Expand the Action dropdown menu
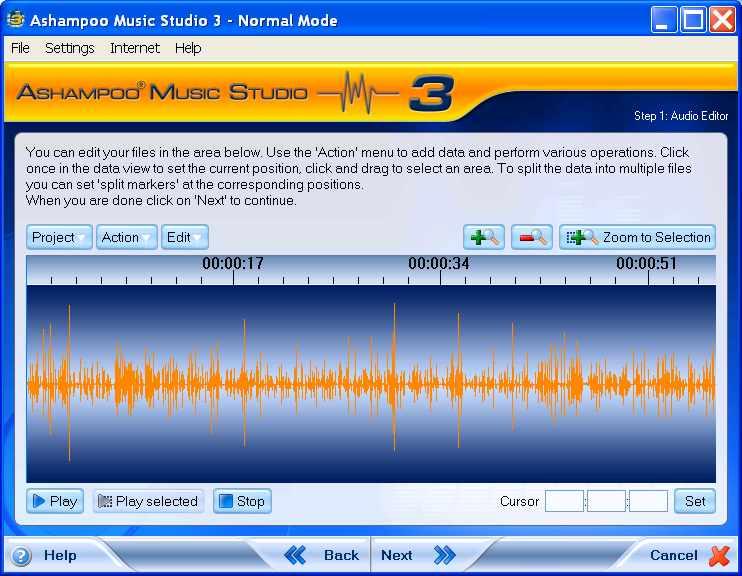This screenshot has width=742, height=576. 126,237
